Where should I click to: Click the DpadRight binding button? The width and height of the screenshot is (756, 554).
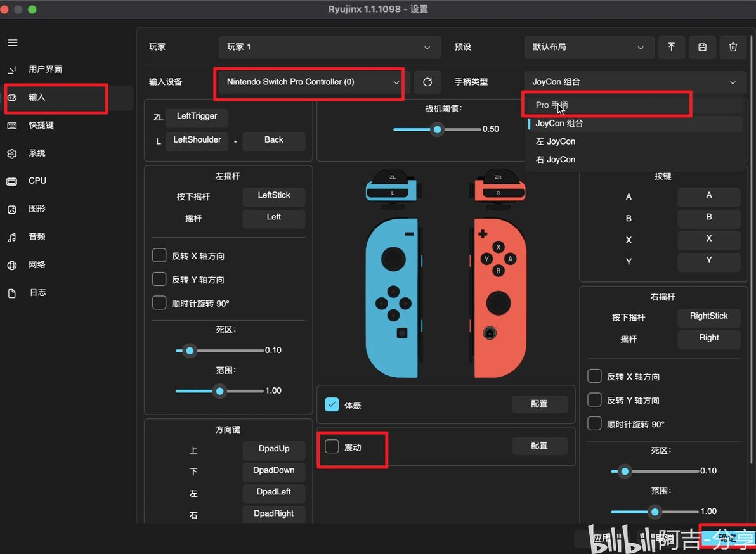[x=274, y=514]
